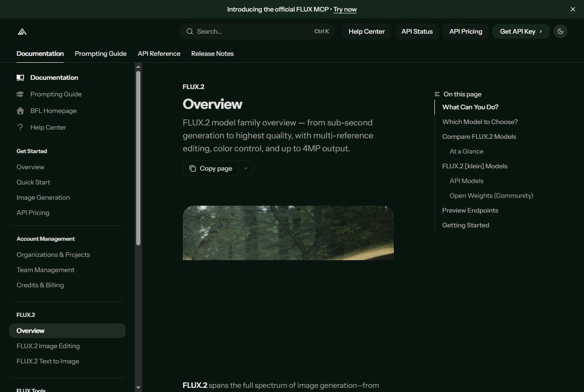
Task: Click the Try now link in banner
Action: 345,9
